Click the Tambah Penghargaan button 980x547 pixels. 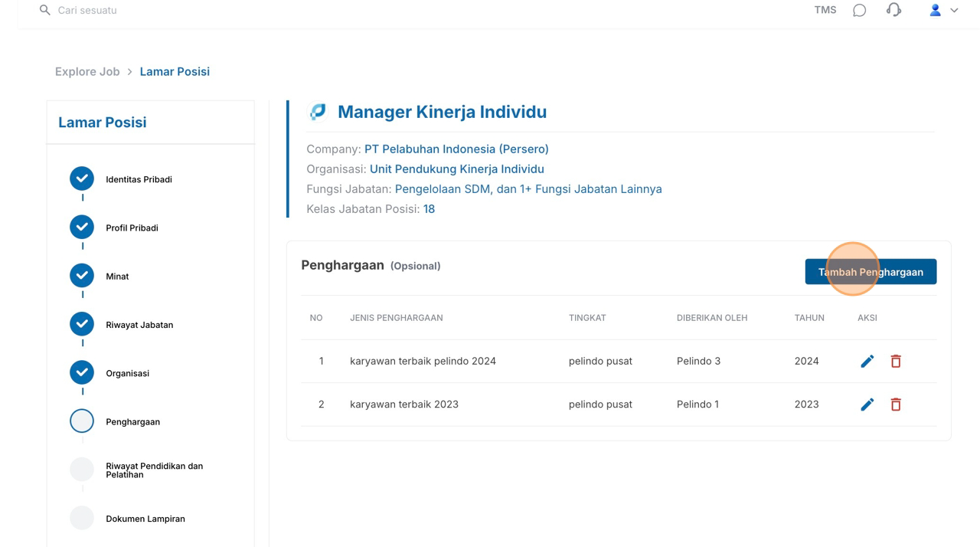coord(871,272)
